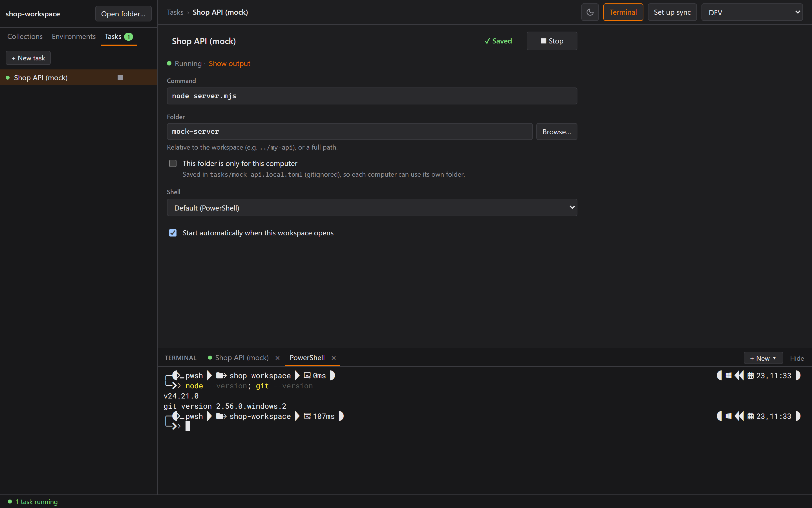
Task: Select the Tasks tab
Action: [119, 36]
